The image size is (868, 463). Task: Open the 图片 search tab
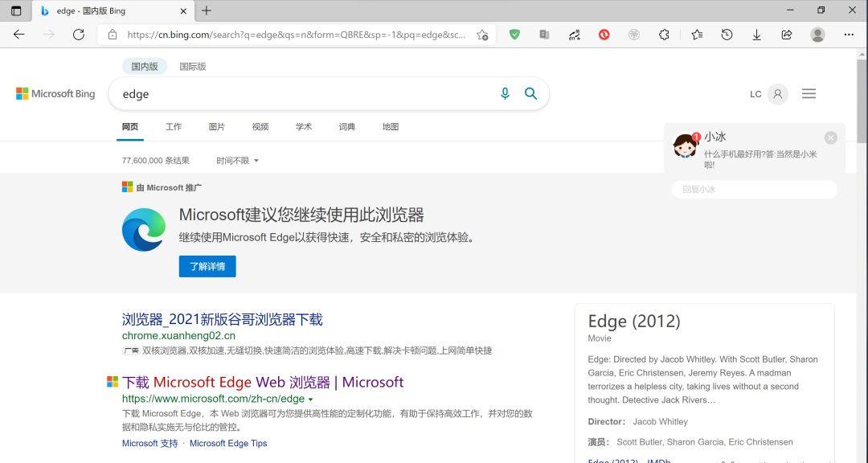click(217, 126)
